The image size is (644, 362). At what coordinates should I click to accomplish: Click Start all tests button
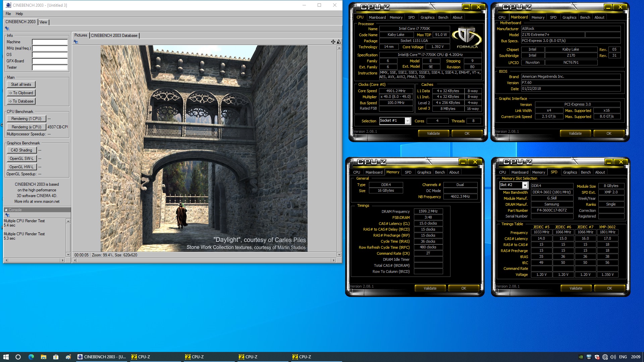click(21, 84)
